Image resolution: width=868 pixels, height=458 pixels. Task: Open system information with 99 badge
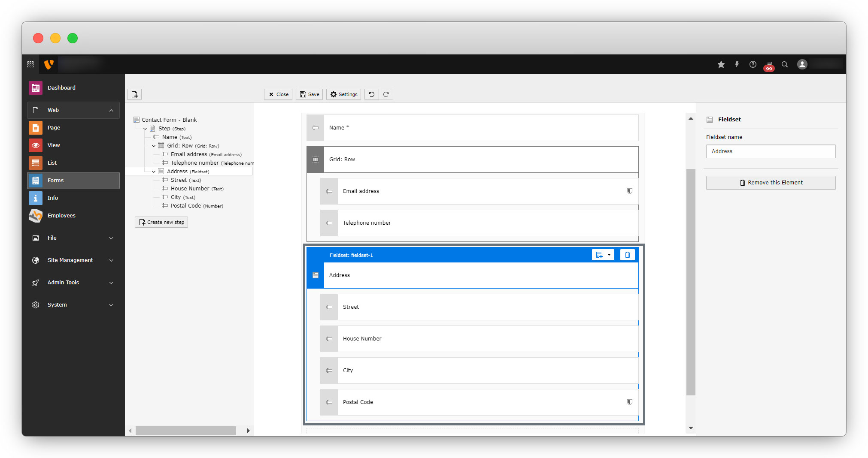pos(768,65)
